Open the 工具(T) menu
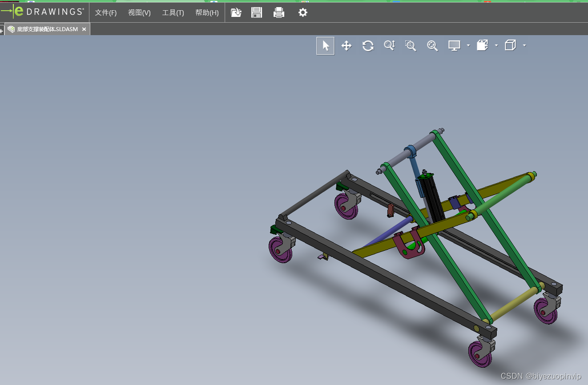The height and width of the screenshot is (385, 588). tap(173, 13)
